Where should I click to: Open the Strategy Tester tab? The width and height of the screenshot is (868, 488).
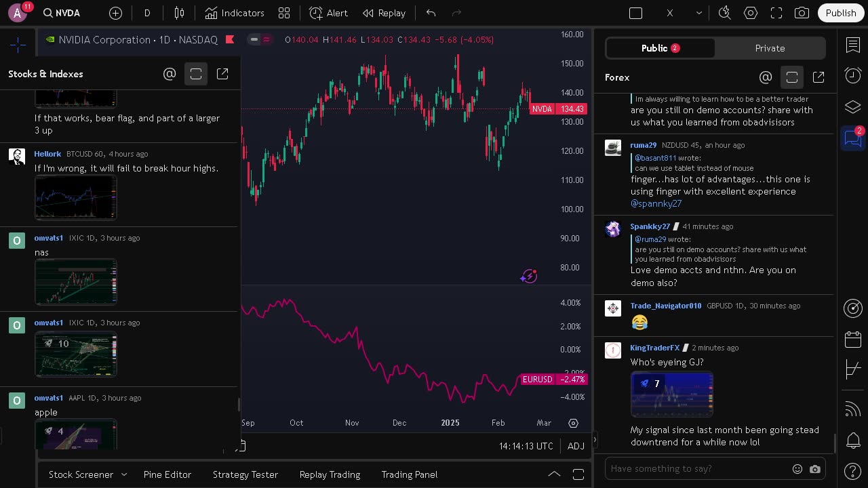pyautogui.click(x=245, y=474)
